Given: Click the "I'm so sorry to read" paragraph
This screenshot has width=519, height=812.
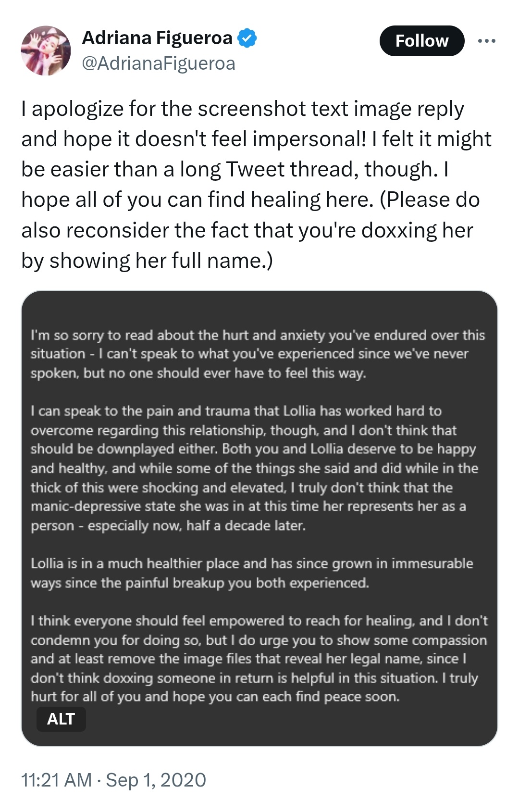Looking at the screenshot, I should pos(258,354).
